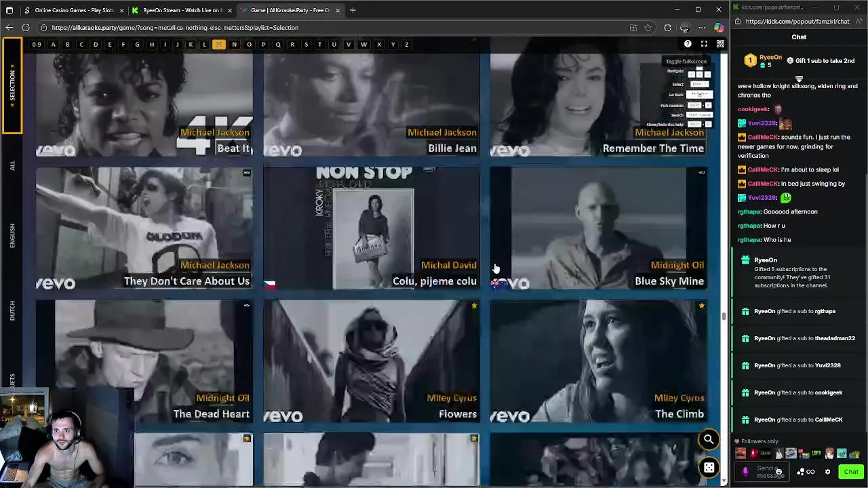This screenshot has height=488, width=868.
Task: Jump to letter S in song list
Action: pos(306,44)
